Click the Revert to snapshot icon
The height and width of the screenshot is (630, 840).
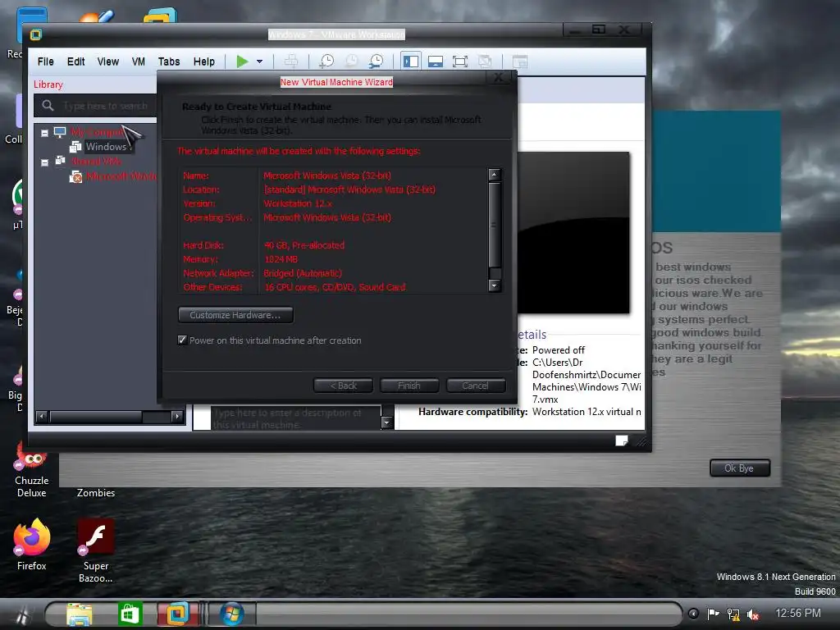tap(351, 62)
